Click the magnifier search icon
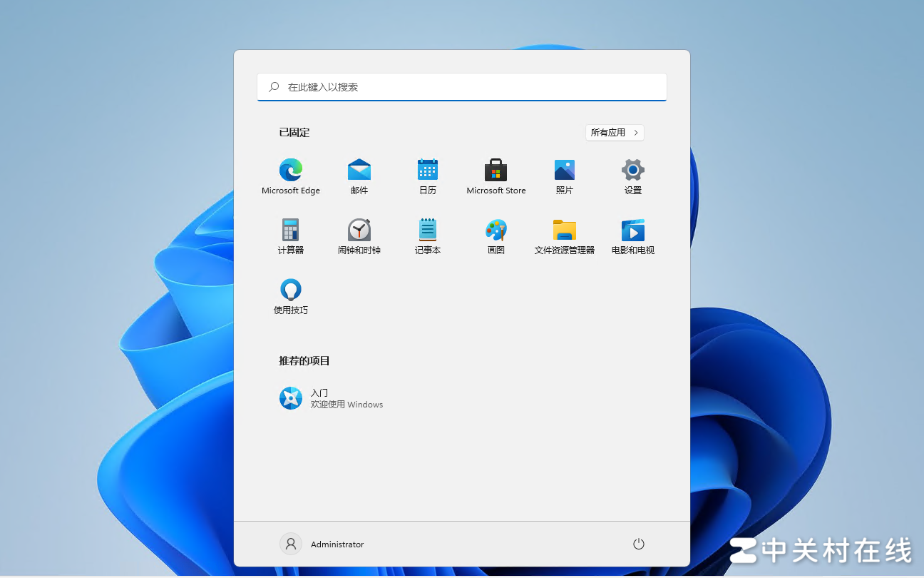Viewport: 924px width, 578px height. coord(274,87)
